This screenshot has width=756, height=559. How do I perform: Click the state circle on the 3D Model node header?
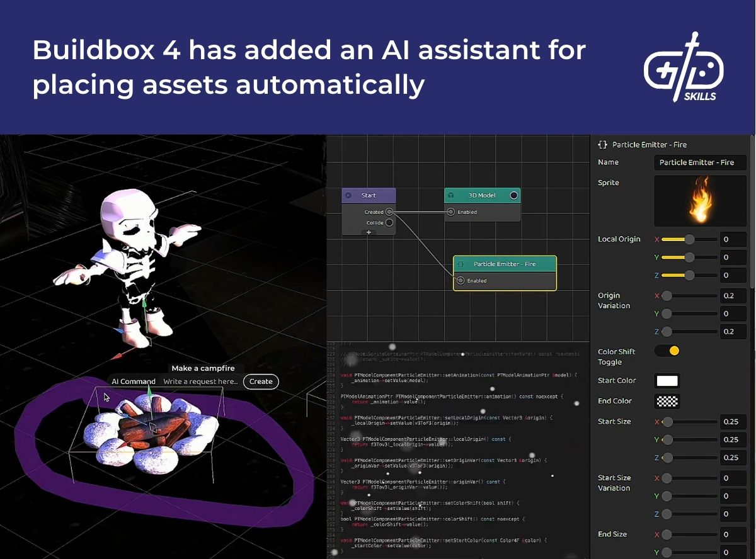(513, 195)
